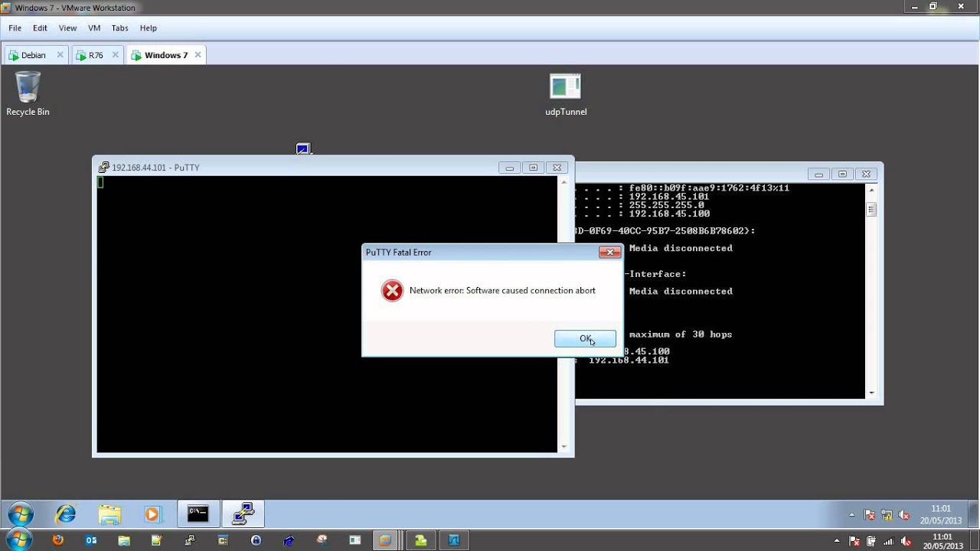980x551 pixels.
Task: Close the Debian tab
Action: point(60,55)
